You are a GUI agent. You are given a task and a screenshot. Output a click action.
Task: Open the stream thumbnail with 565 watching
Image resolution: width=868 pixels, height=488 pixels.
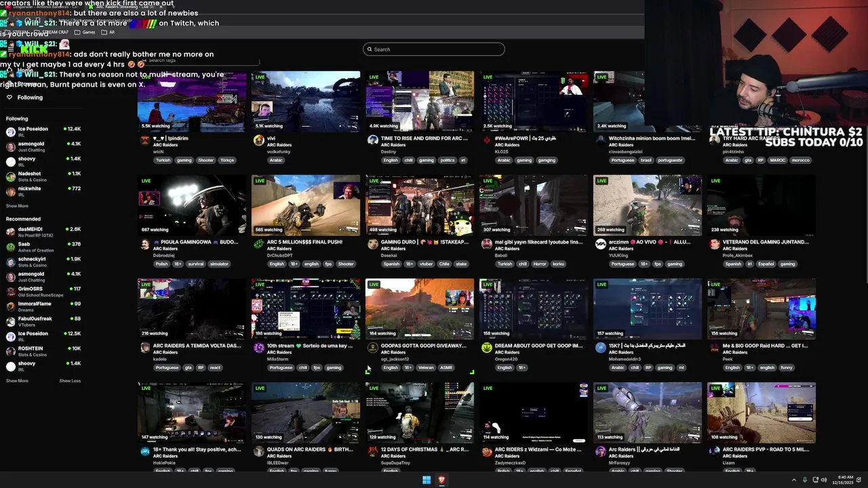pyautogui.click(x=306, y=205)
